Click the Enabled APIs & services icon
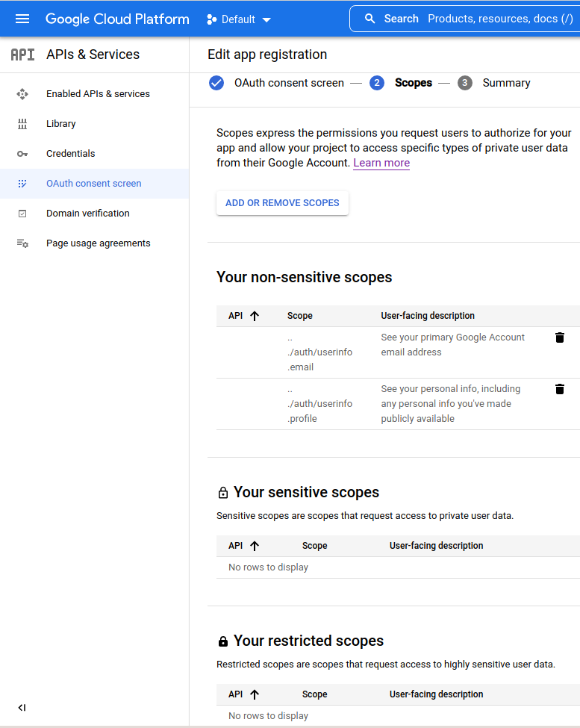 click(22, 94)
